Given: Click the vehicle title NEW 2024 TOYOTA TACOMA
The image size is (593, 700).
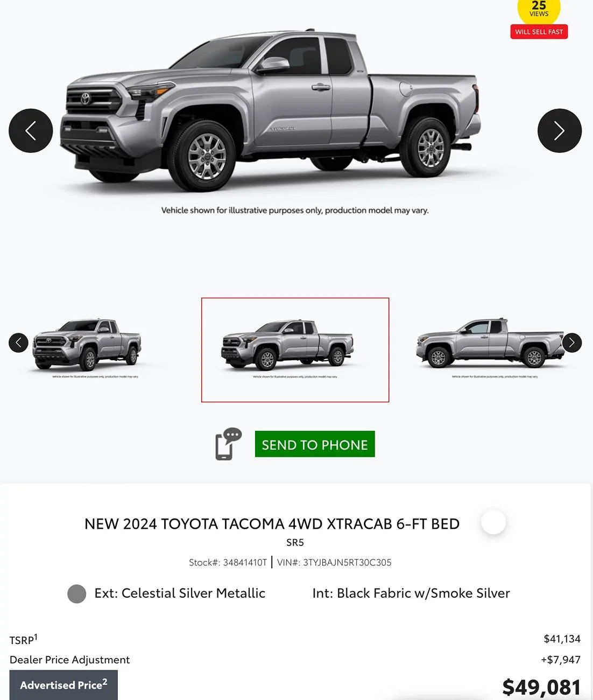Looking at the screenshot, I should click(x=272, y=524).
